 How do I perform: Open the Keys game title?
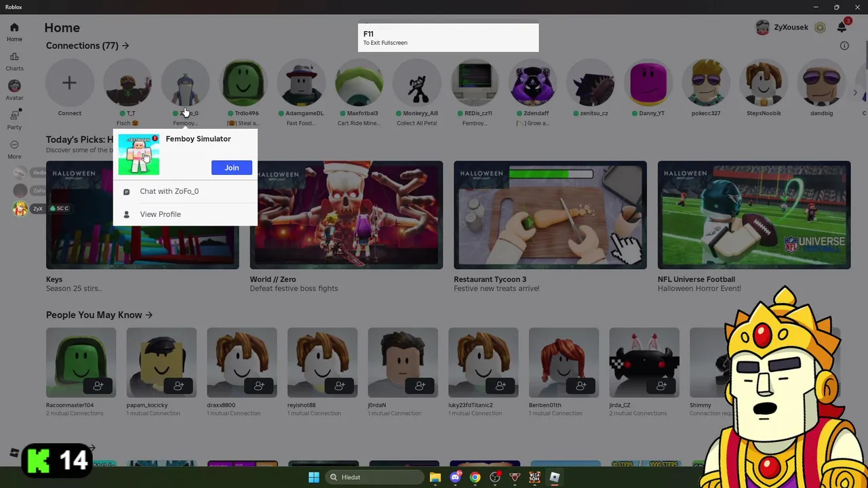(x=54, y=279)
